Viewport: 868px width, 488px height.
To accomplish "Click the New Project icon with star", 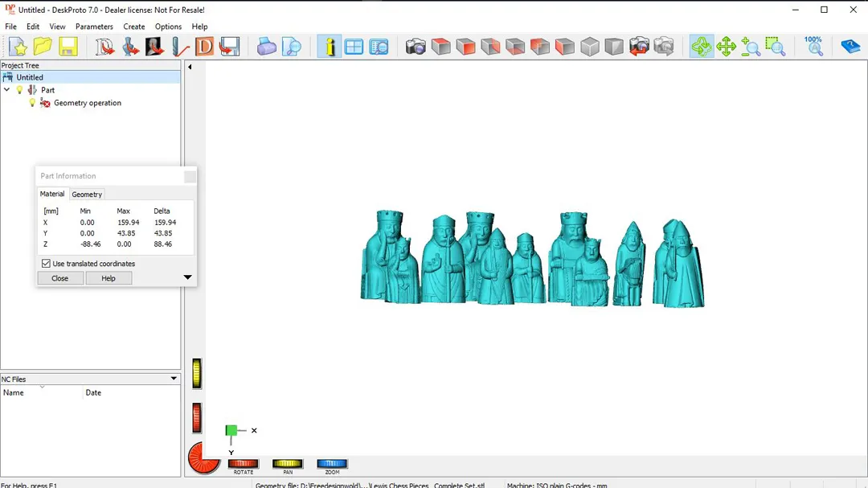I will pyautogui.click(x=18, y=47).
